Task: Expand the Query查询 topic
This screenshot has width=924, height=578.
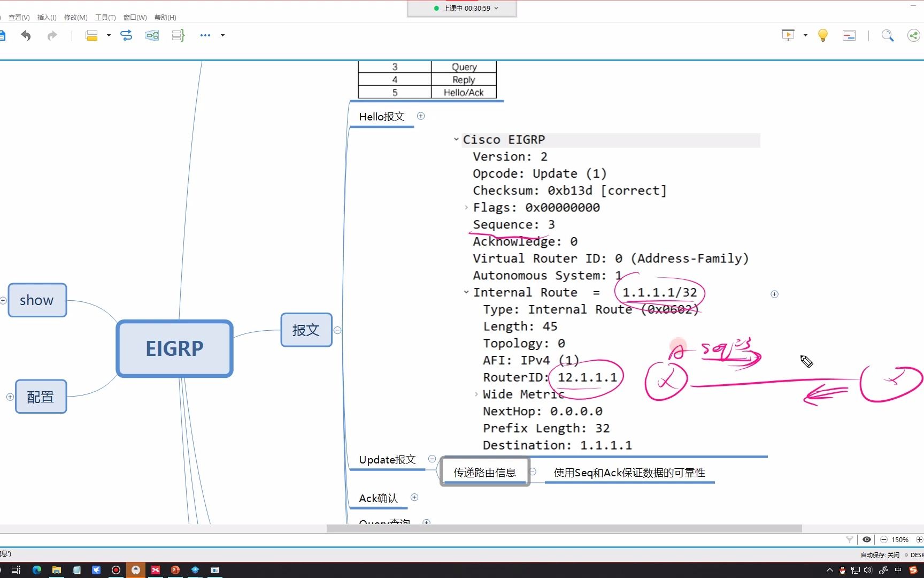Action: [426, 522]
